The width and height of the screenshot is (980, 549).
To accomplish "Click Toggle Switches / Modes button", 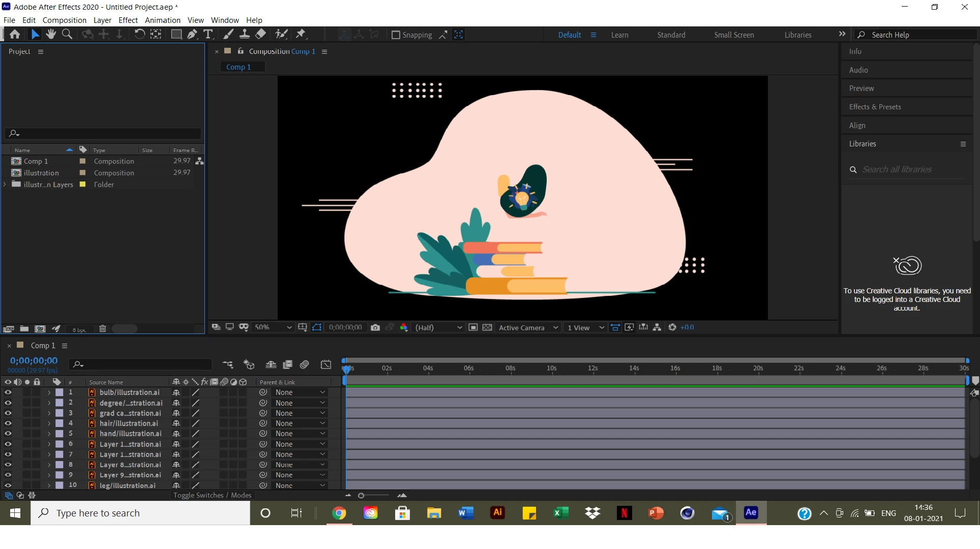I will pyautogui.click(x=212, y=495).
